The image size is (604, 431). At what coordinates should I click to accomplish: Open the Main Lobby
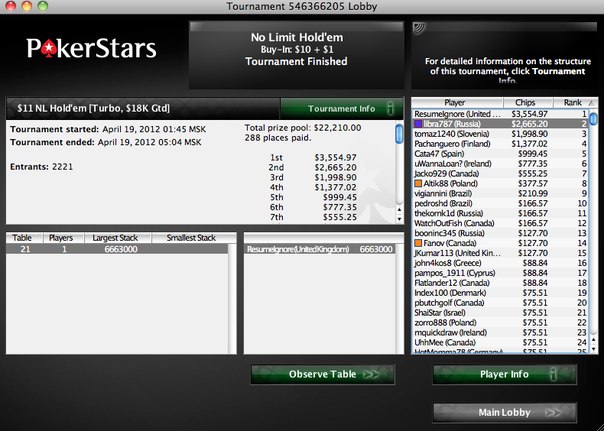pos(505,413)
